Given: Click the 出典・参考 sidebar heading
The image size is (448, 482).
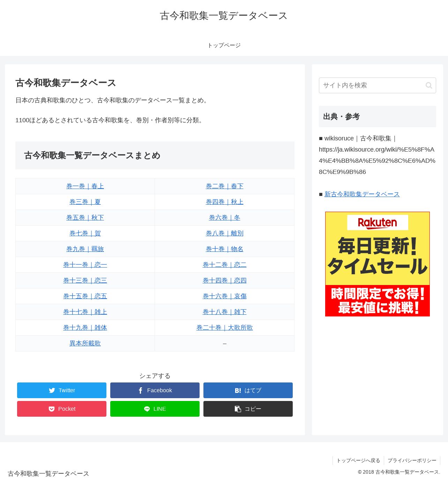Looking at the screenshot, I should pos(378,117).
